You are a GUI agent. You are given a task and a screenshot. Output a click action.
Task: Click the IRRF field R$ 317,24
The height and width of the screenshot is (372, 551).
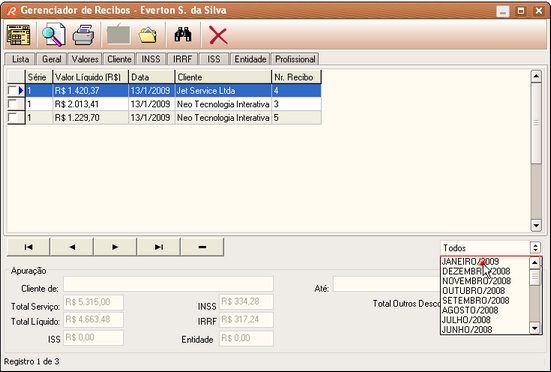(246, 320)
